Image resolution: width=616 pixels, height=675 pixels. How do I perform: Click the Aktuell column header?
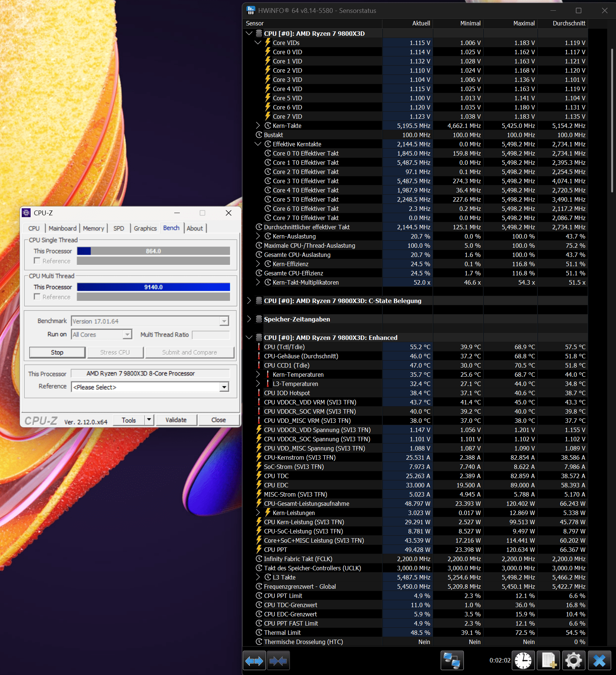(x=407, y=23)
